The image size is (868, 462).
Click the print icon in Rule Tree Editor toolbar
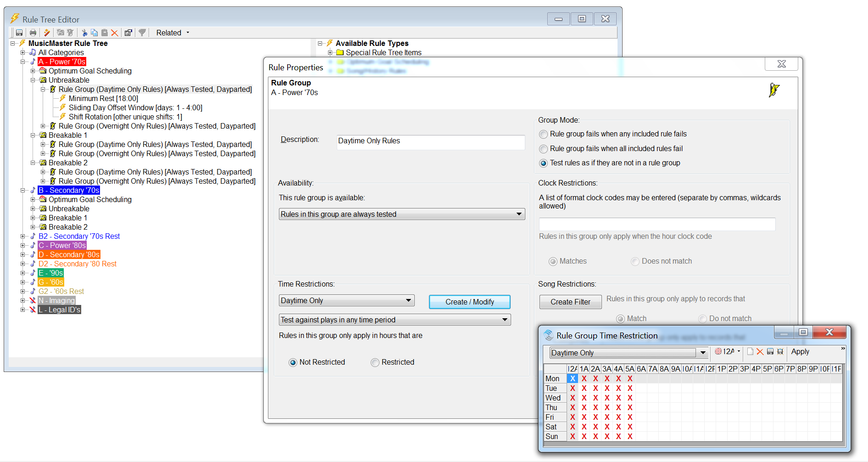(x=33, y=33)
